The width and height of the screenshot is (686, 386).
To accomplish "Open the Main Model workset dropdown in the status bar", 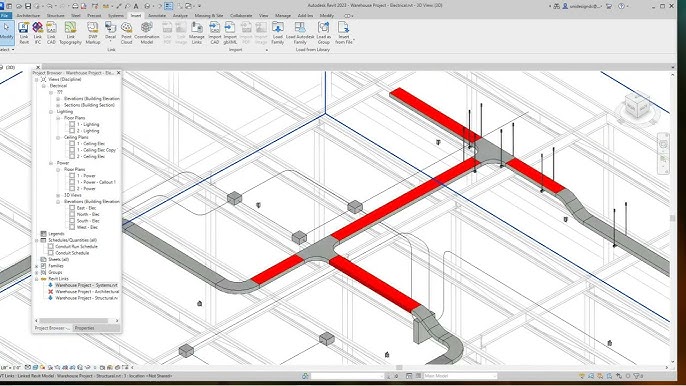I will 460,376.
